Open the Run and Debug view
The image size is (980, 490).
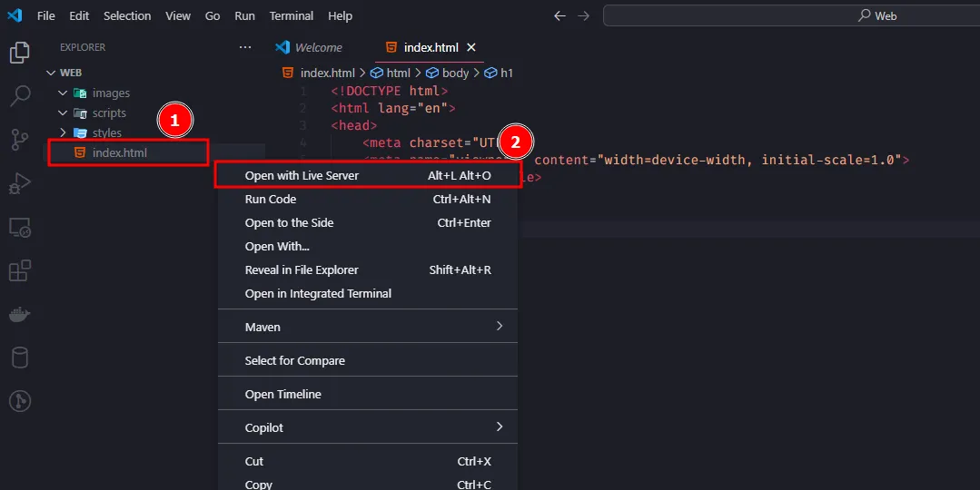coord(19,183)
